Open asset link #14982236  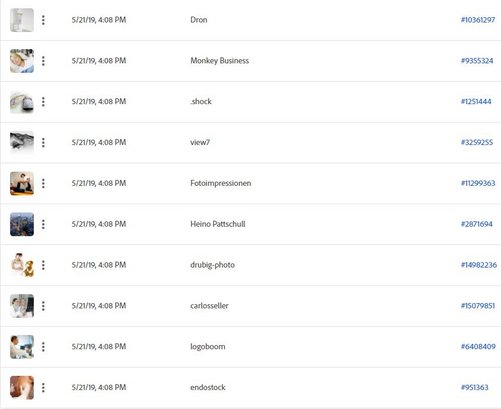[x=479, y=265]
